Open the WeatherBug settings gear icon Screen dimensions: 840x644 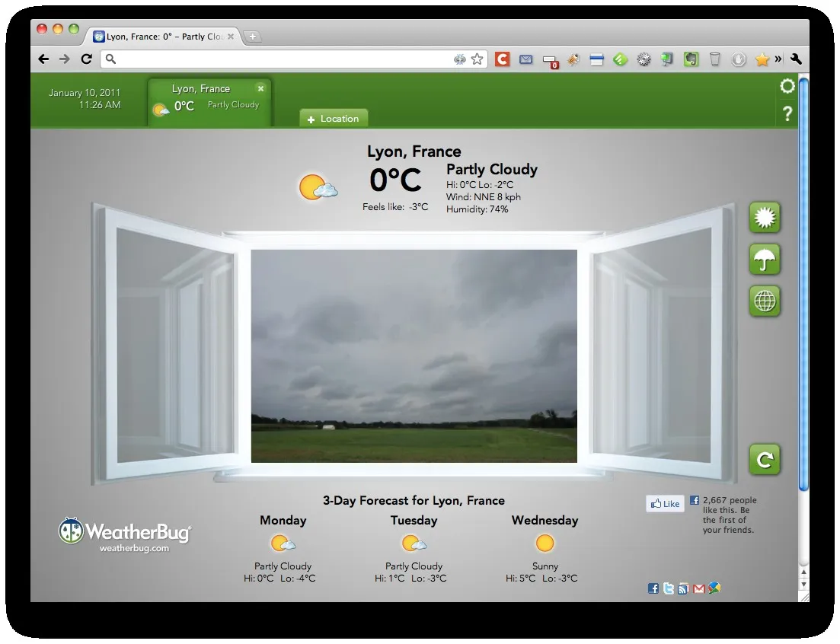click(787, 86)
